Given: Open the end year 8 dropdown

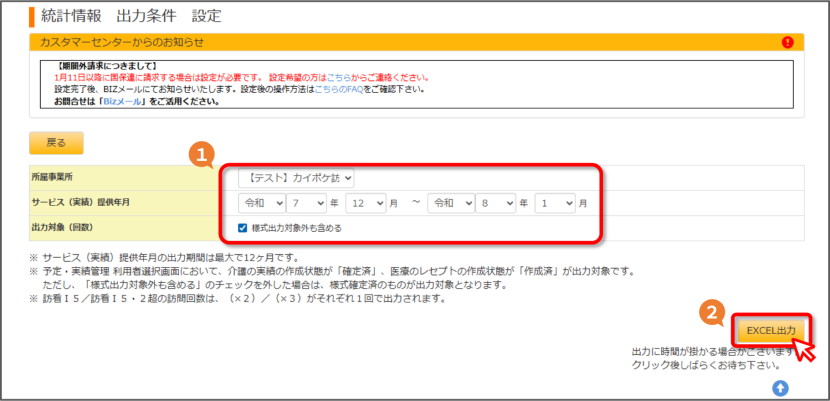Looking at the screenshot, I should tap(495, 203).
